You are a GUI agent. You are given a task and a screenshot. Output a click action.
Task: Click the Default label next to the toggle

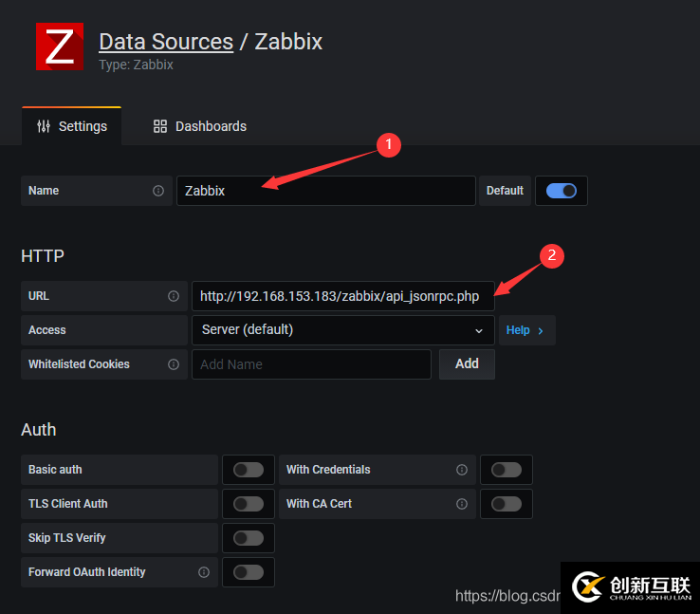coord(505,191)
